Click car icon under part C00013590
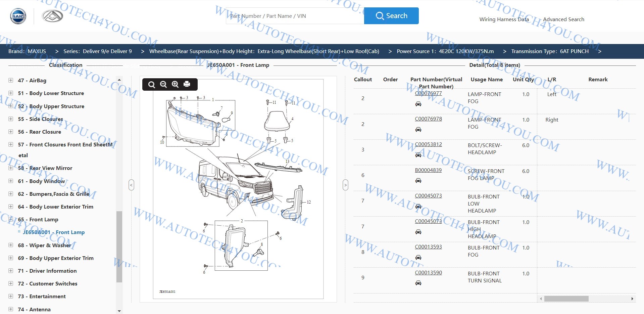Viewport: 644px width, 314px height. pyautogui.click(x=418, y=283)
